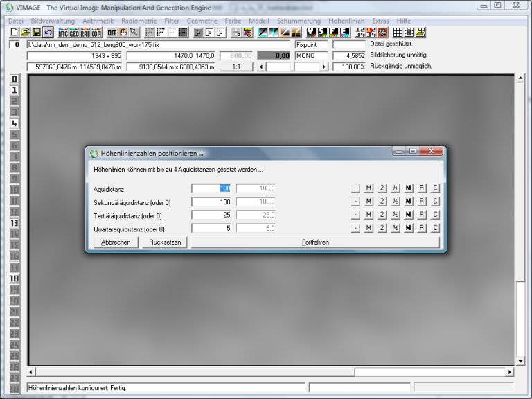Click the grid table icon in toolbar

tap(398, 33)
